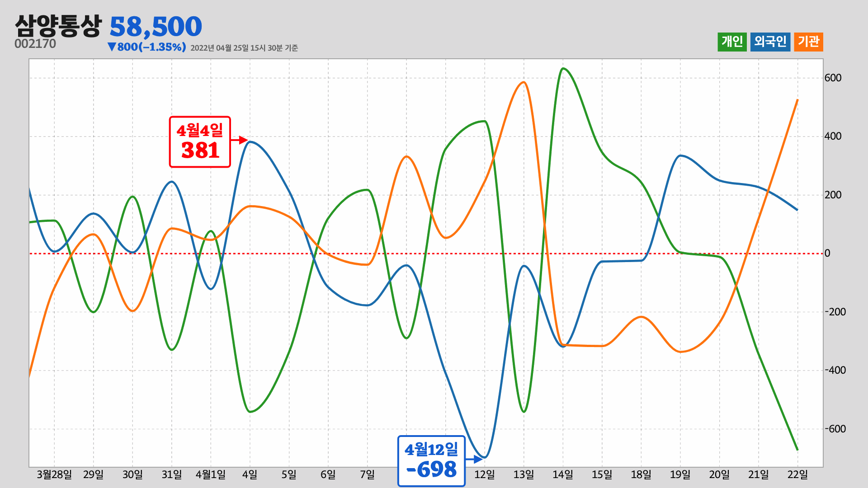Click the x-axis label 7일

[x=368, y=474]
